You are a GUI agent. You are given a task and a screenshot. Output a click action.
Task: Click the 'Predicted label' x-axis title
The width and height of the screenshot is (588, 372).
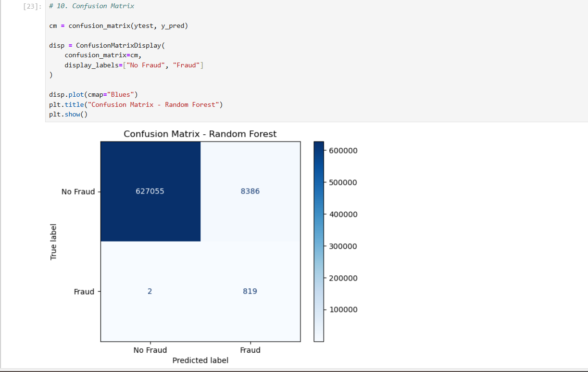[200, 360]
